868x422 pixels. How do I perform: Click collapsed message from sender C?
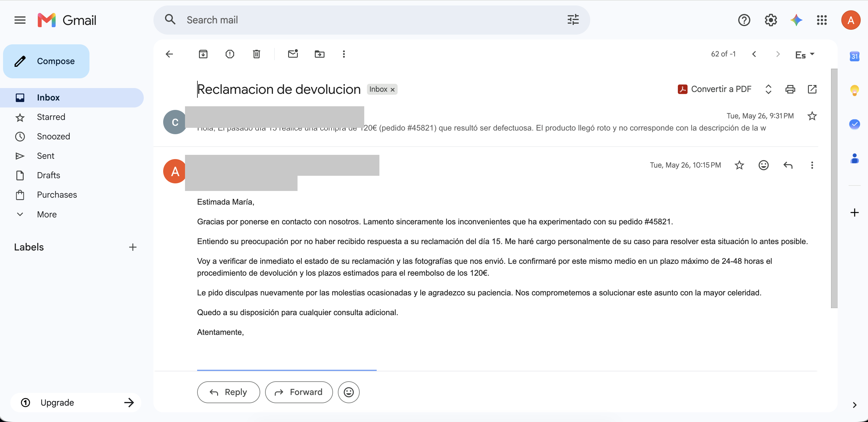(485, 122)
